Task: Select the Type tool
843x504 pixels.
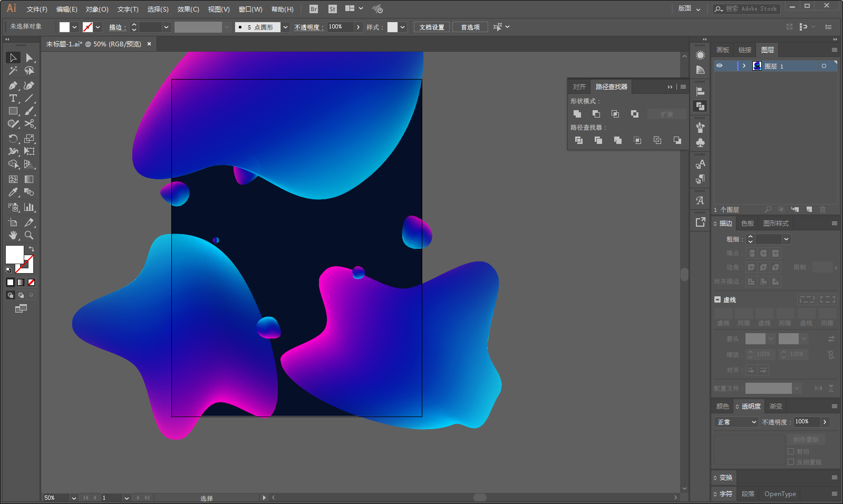Action: [13, 99]
